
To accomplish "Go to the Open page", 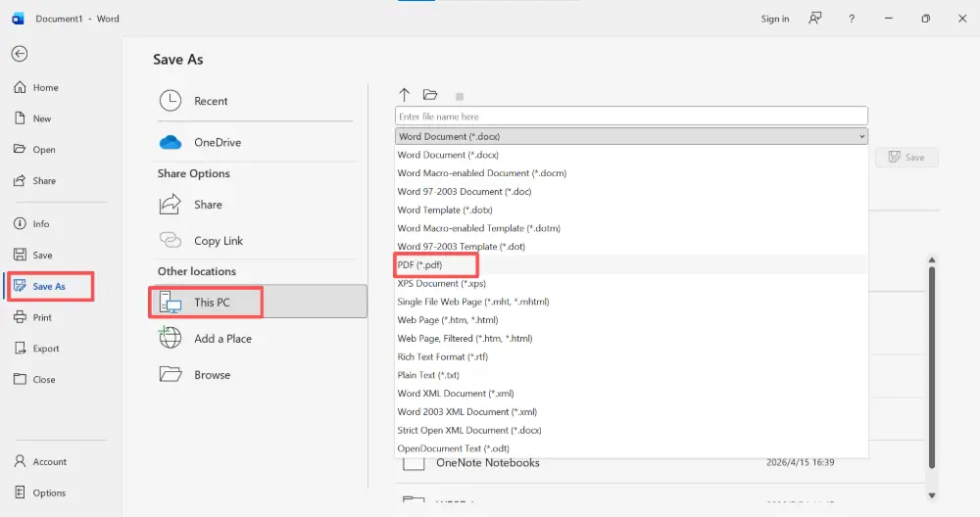I will (35, 149).
